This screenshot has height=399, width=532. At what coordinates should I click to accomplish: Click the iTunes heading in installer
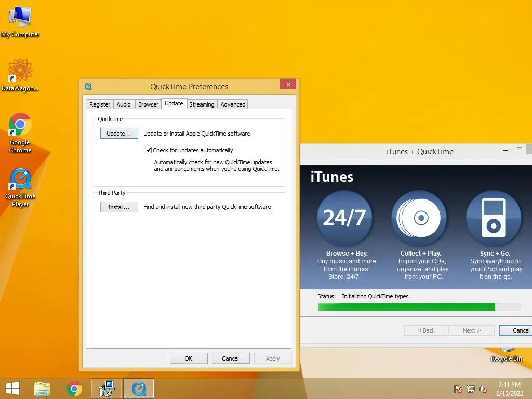pos(332,177)
